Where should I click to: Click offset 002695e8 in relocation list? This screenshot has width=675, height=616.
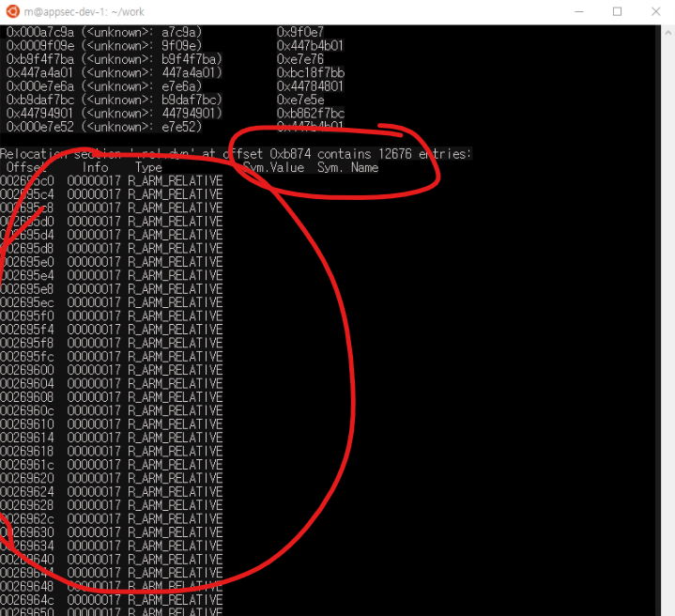pyautogui.click(x=27, y=289)
